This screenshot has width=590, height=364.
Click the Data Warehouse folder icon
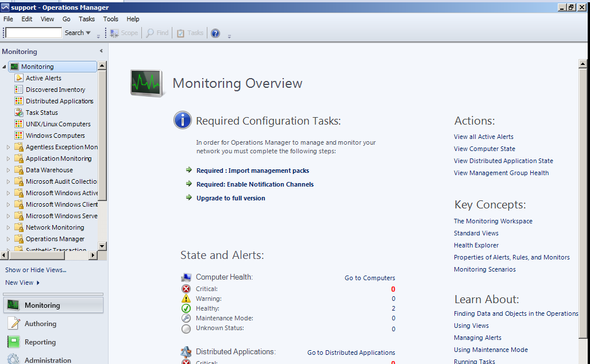click(x=18, y=170)
